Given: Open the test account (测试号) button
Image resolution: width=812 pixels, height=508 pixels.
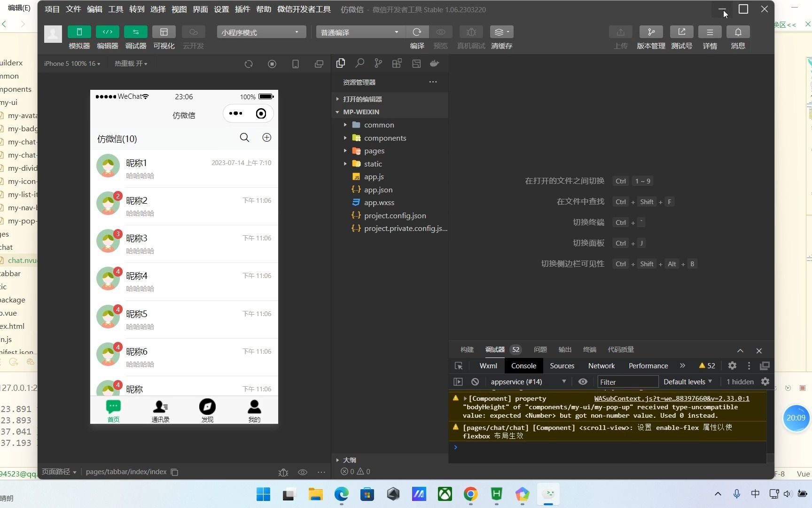Looking at the screenshot, I should click(x=681, y=32).
